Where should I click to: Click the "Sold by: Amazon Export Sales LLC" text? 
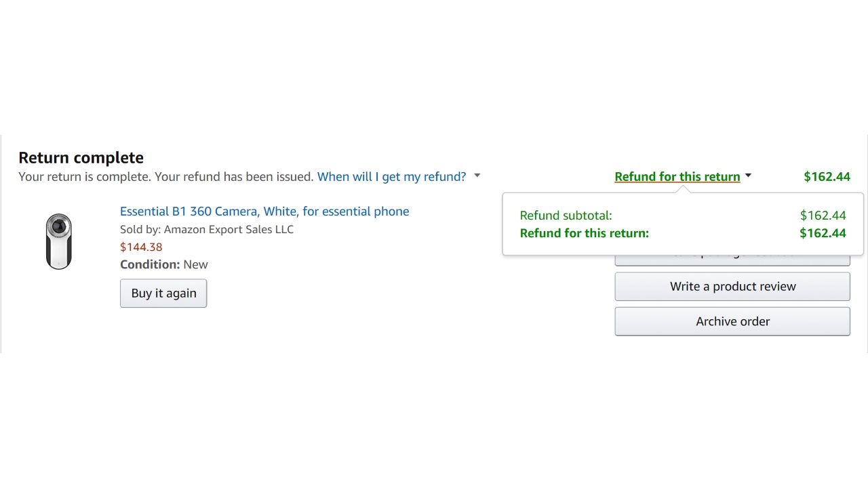(207, 230)
